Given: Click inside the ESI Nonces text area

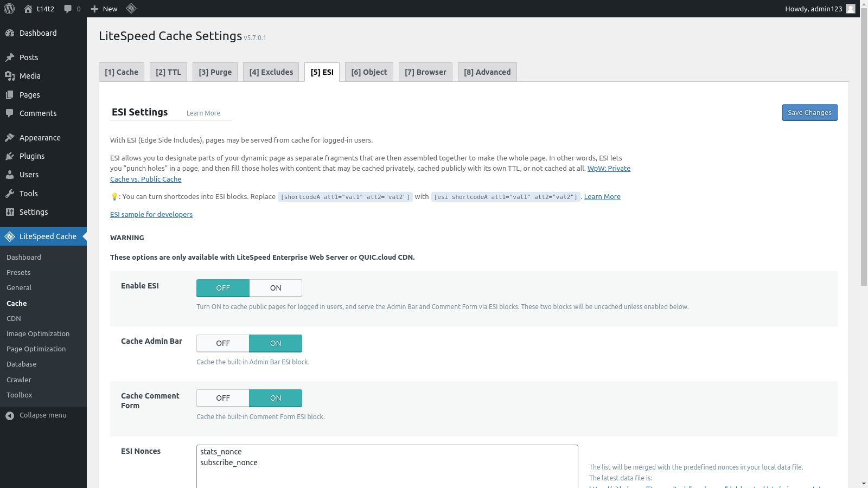Looking at the screenshot, I should point(386,464).
